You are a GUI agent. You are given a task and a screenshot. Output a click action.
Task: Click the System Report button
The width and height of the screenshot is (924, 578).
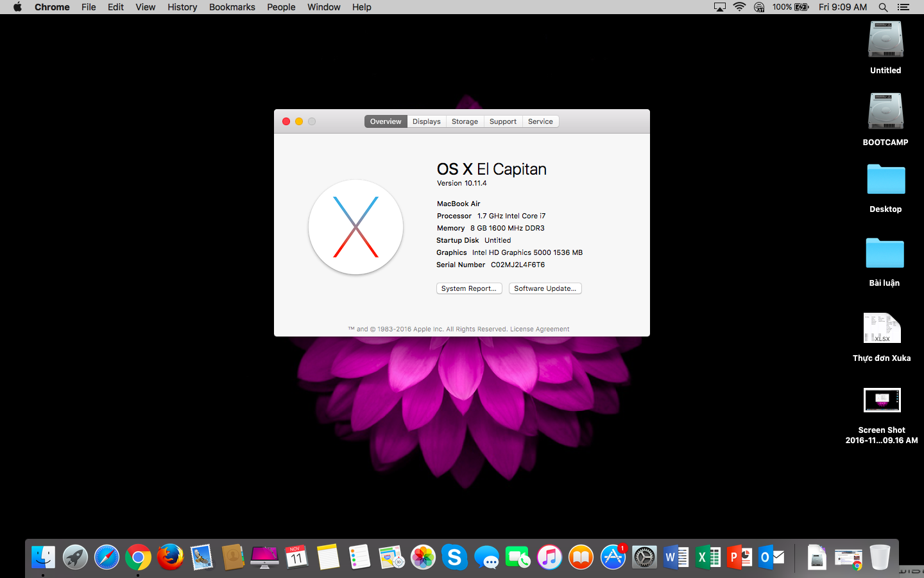[469, 288]
